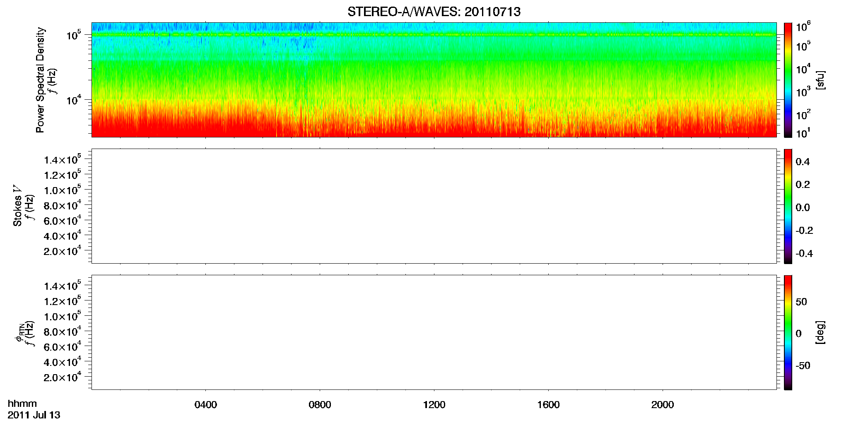Viewport: 868px width, 447px height.
Task: Click the -50 value on degrees color bar
Action: coord(803,366)
